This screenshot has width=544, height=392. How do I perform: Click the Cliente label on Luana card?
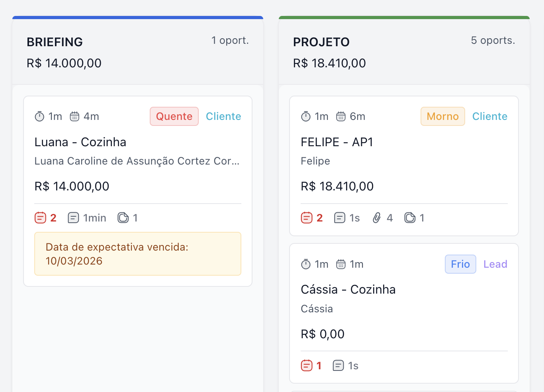click(x=223, y=116)
